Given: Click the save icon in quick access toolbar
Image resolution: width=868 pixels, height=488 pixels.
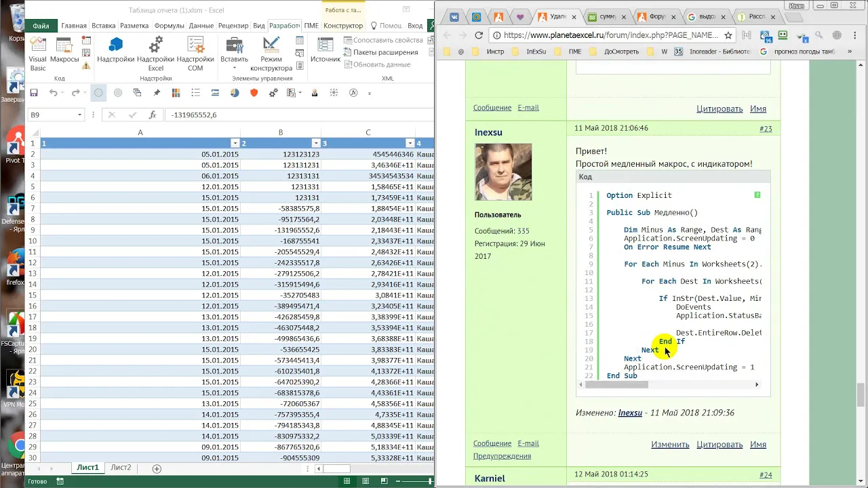Looking at the screenshot, I should pyautogui.click(x=34, y=93).
